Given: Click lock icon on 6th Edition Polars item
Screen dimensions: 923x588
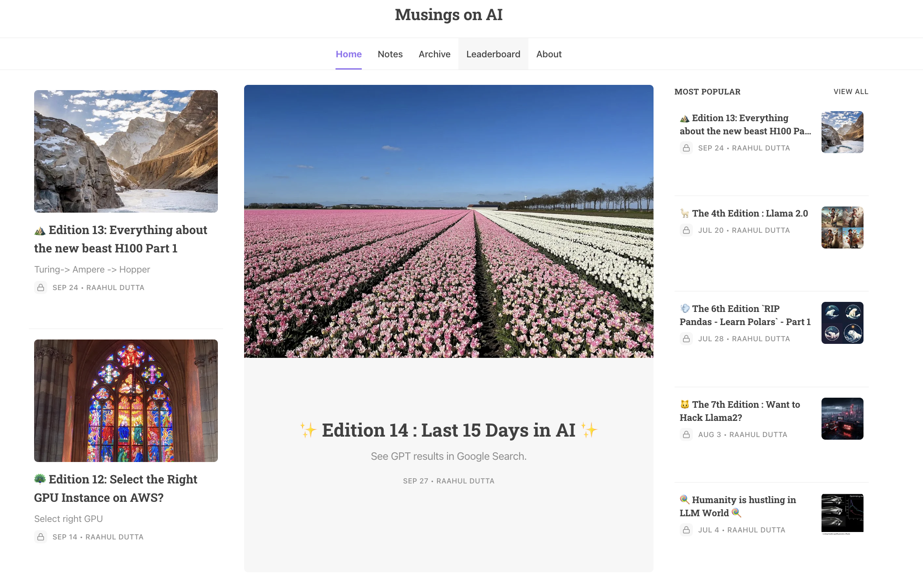Looking at the screenshot, I should 686,339.
